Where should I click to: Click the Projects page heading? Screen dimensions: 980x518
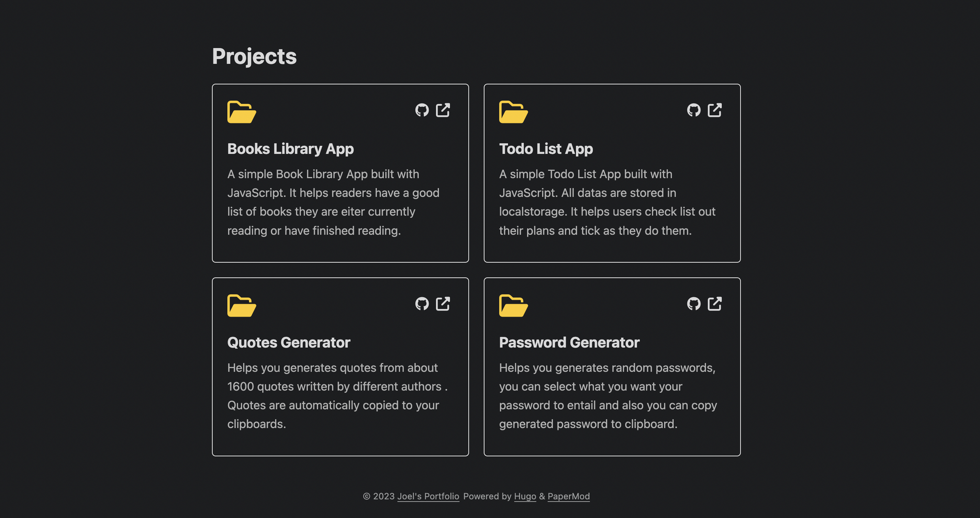[x=254, y=56]
